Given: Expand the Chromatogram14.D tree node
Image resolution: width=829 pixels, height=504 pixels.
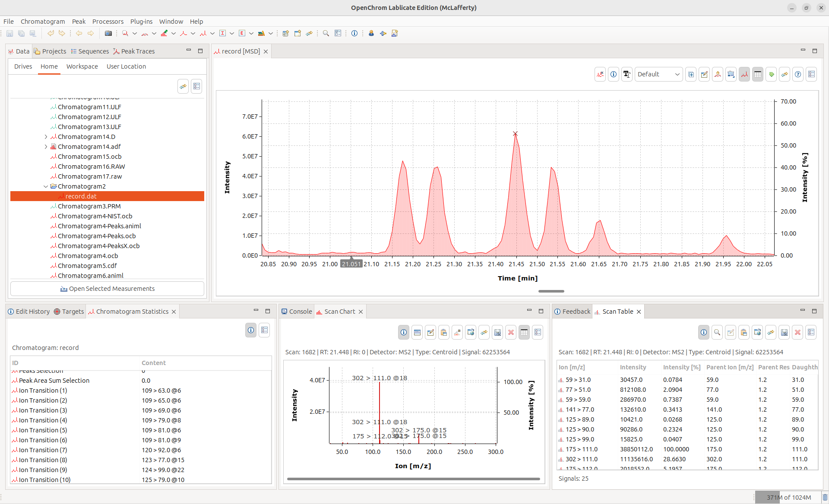Looking at the screenshot, I should [x=46, y=137].
